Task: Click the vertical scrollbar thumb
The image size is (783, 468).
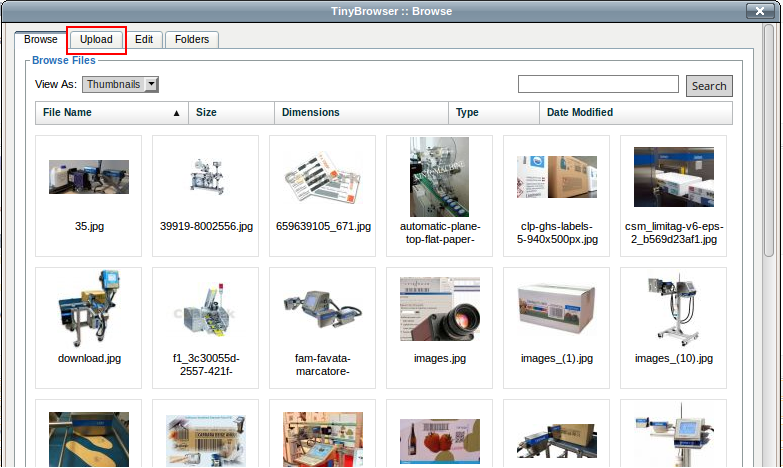Action: [769, 140]
